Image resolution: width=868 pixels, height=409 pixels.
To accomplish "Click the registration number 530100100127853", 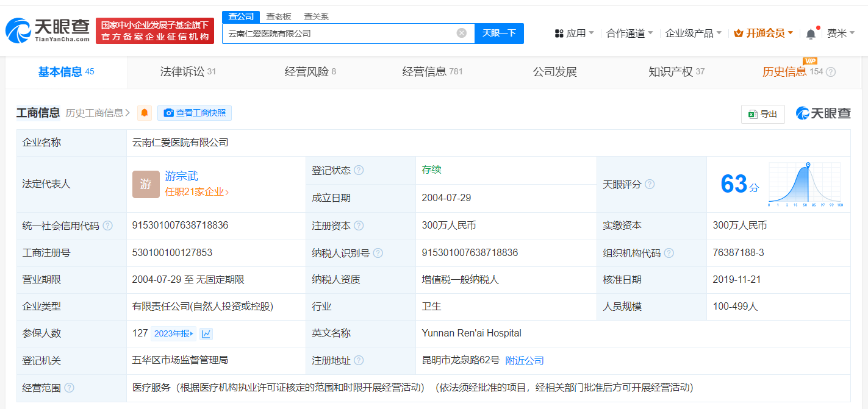I will 172,253.
